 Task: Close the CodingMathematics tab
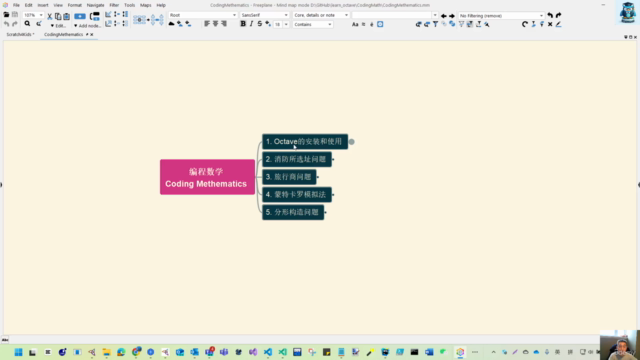point(92,35)
